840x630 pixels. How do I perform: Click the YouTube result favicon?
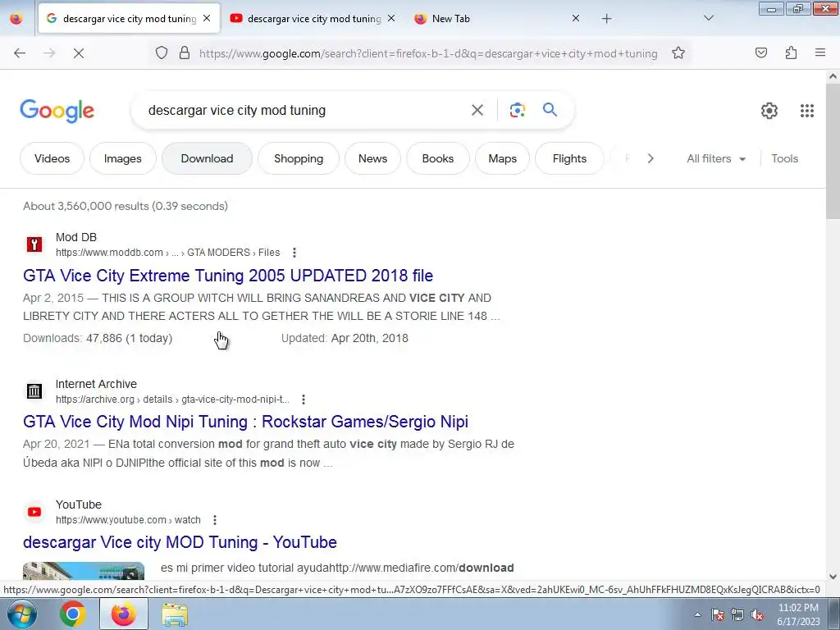(x=34, y=512)
